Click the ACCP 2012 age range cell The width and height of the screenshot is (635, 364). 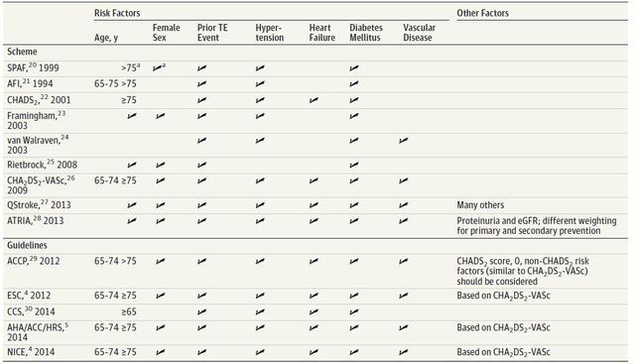(115, 261)
